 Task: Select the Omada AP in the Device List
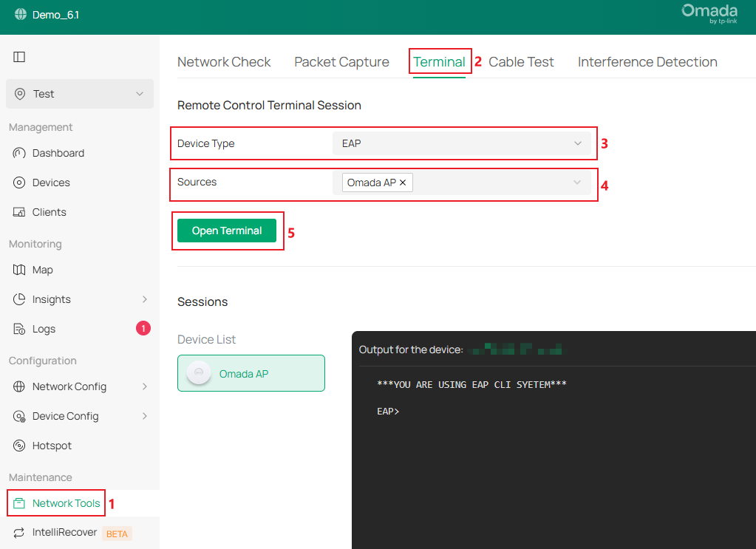click(x=251, y=373)
